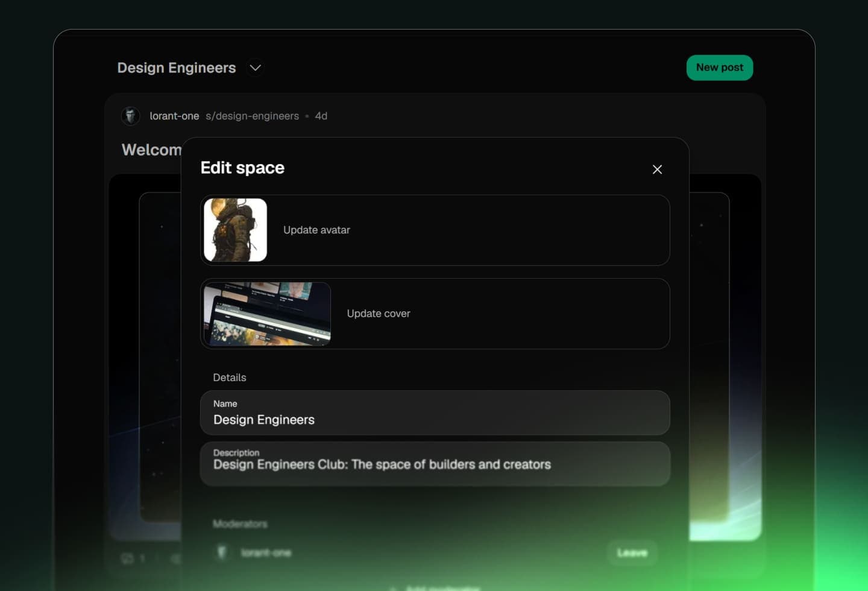Viewport: 868px width, 591px height.
Task: Click the space avatar astronaut thumbnail
Action: (236, 230)
